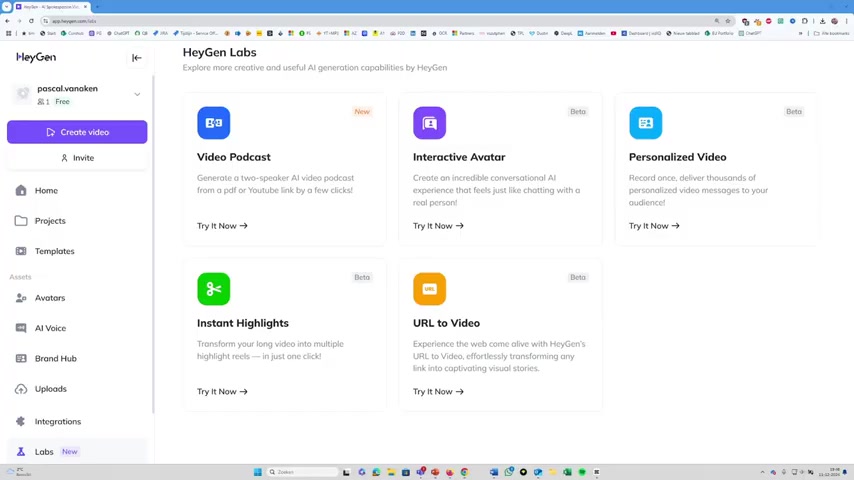
Task: Close the HeyGen browser tab
Action: pyautogui.click(x=86, y=7)
